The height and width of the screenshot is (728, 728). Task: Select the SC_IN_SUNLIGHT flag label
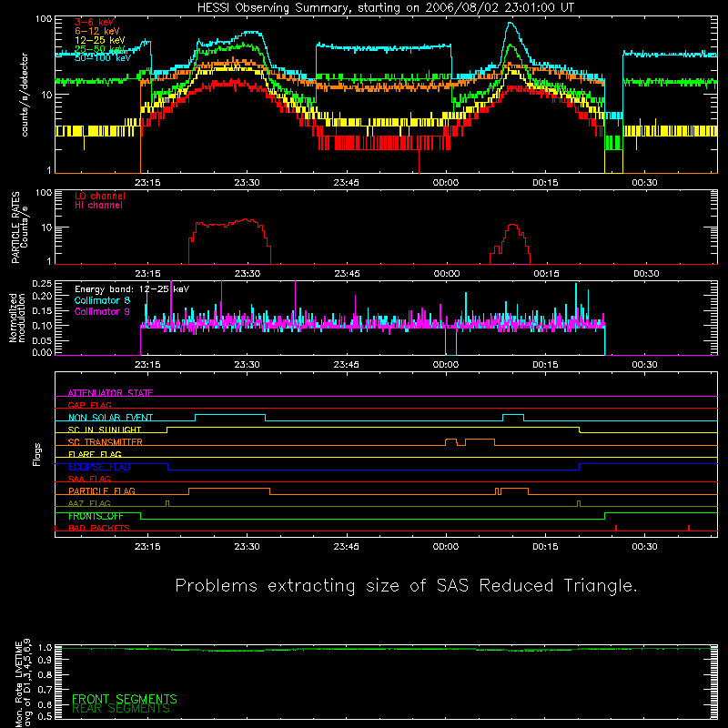coord(105,430)
